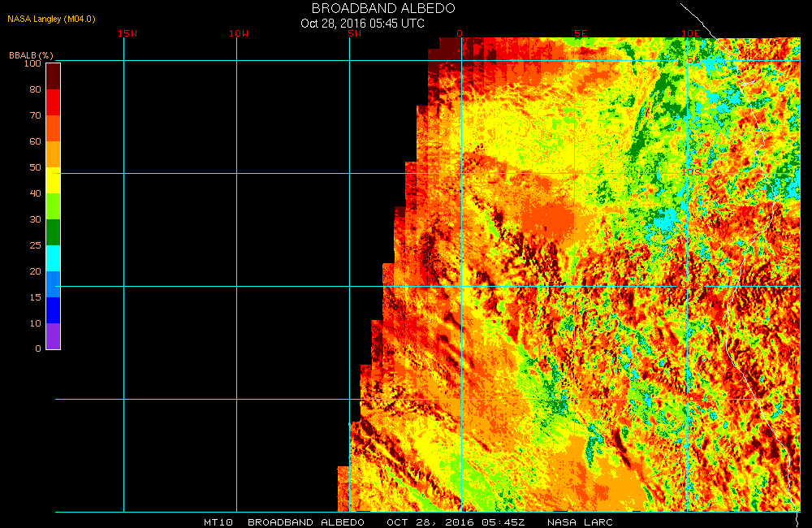
Task: Click the MT10 text in the footer
Action: click(218, 522)
